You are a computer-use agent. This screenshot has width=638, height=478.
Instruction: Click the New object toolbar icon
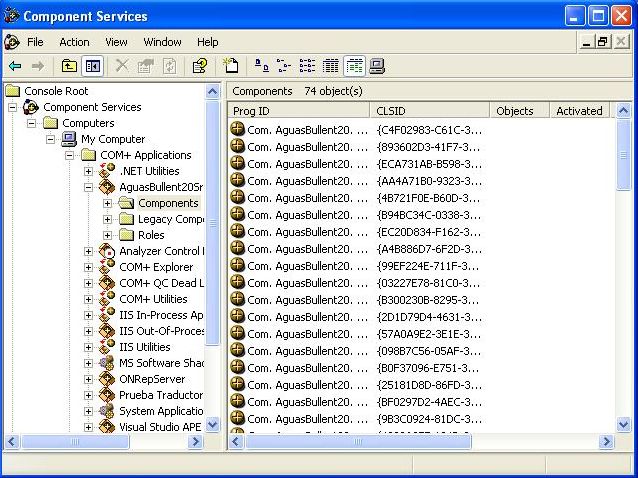click(231, 66)
